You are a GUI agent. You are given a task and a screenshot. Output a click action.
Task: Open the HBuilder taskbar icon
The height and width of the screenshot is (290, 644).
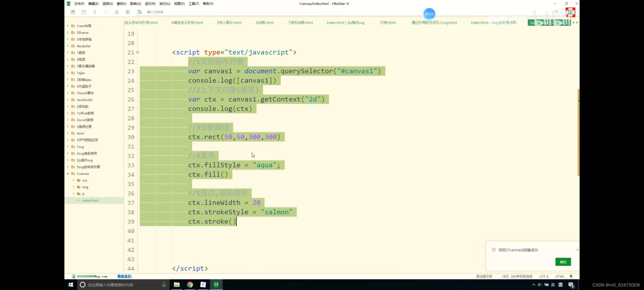(216, 284)
